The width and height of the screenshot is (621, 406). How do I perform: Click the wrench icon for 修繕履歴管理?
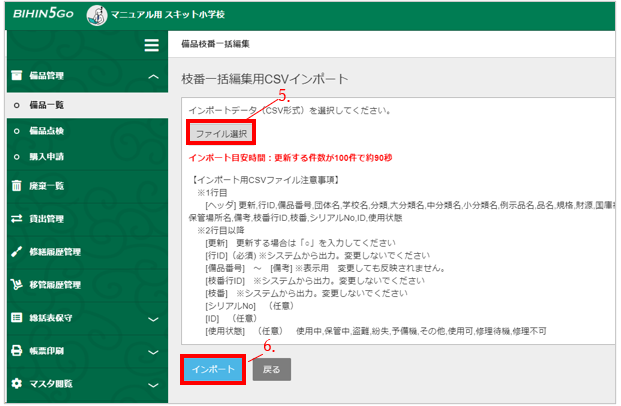pyautogui.click(x=16, y=251)
